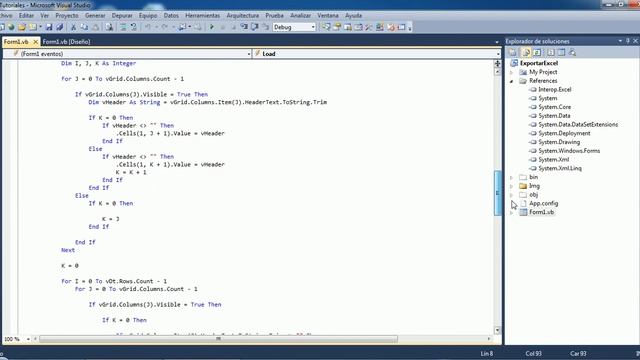Click the editor split window handle
The width and height of the screenshot is (640, 360).
(x=497, y=64)
